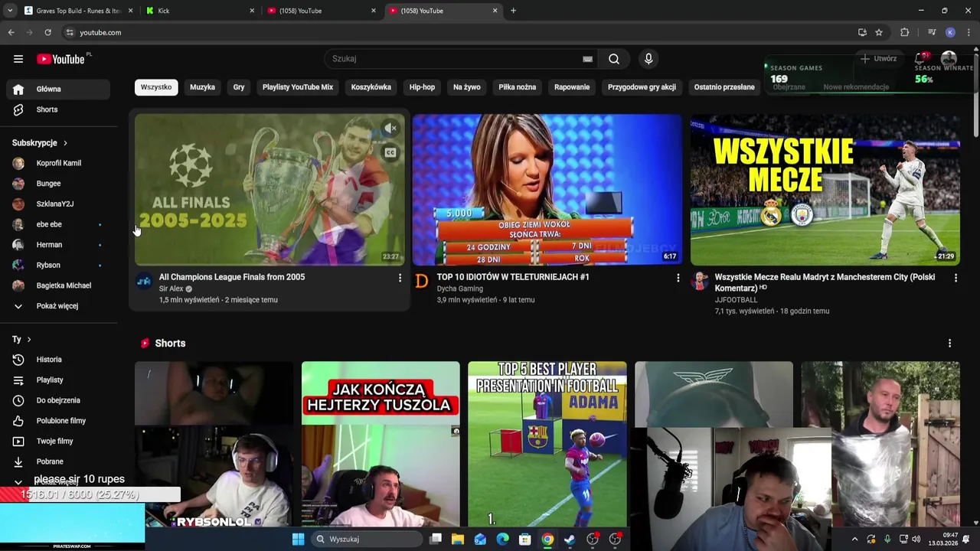
Task: Open Polubione filmy liked videos
Action: pos(58,421)
